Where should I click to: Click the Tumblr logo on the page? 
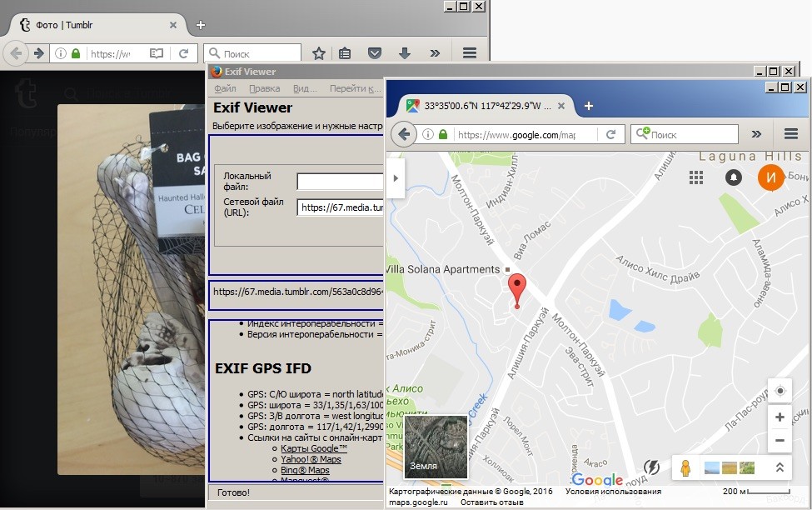25,94
